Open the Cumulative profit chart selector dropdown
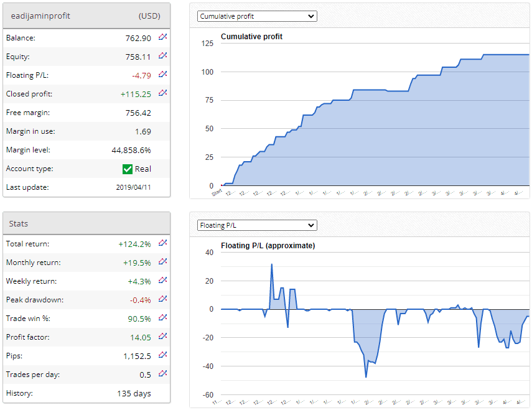The height and width of the screenshot is (410, 532). pyautogui.click(x=257, y=16)
